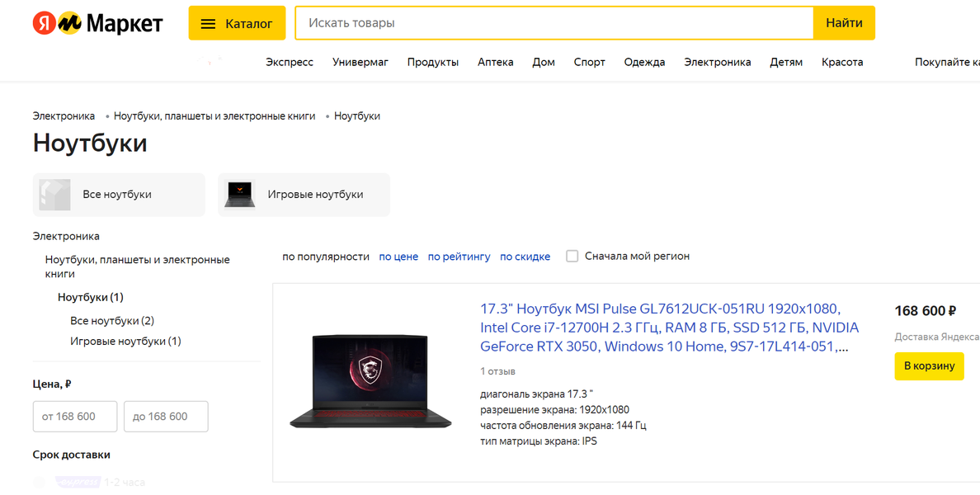Open the Каталог hamburger menu
The image size is (980, 495).
tap(237, 24)
